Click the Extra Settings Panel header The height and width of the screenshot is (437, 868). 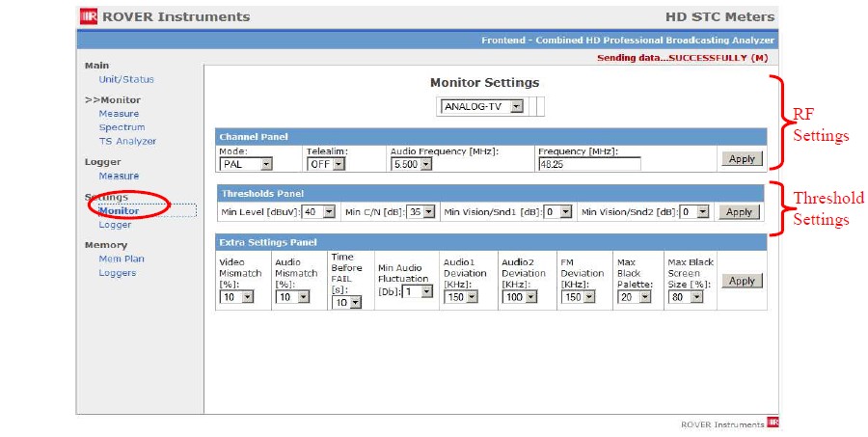click(491, 242)
